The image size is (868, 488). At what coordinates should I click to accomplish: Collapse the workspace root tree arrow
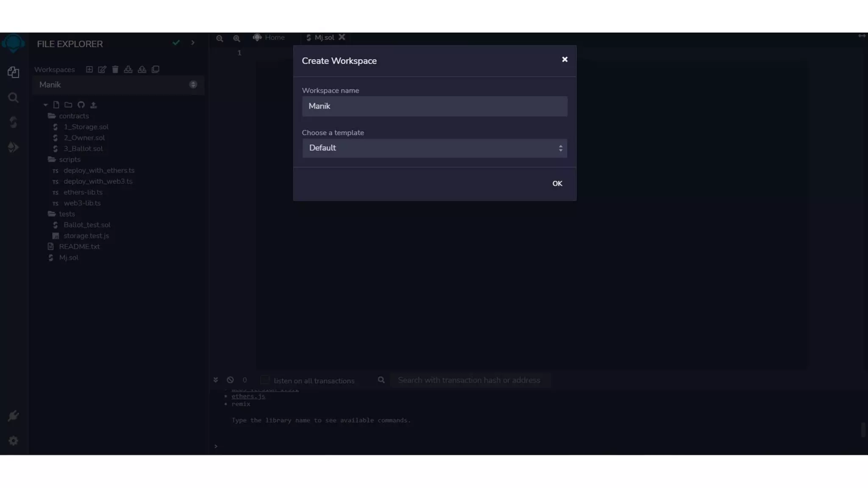coord(45,105)
